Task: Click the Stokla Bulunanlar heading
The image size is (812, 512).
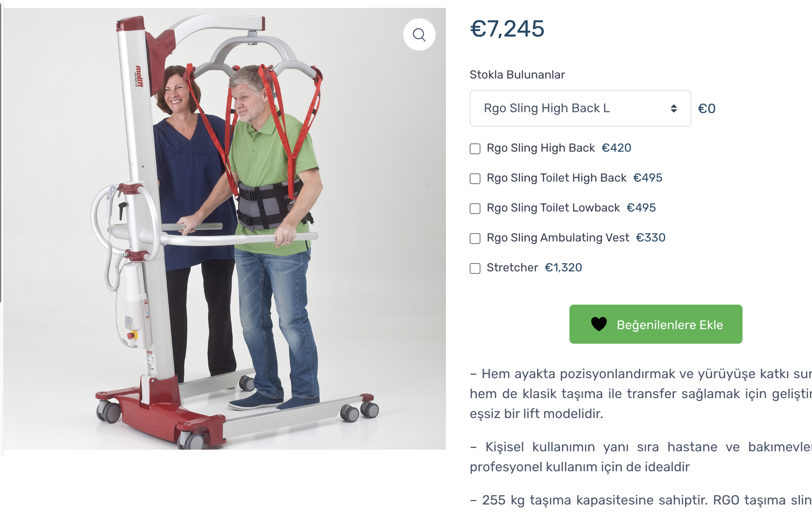Action: (x=517, y=75)
